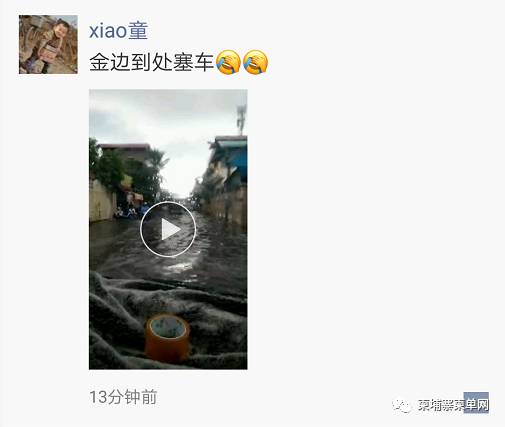Open xiao童's profile avatar photo
Screen dimensions: 505x427
click(x=48, y=44)
